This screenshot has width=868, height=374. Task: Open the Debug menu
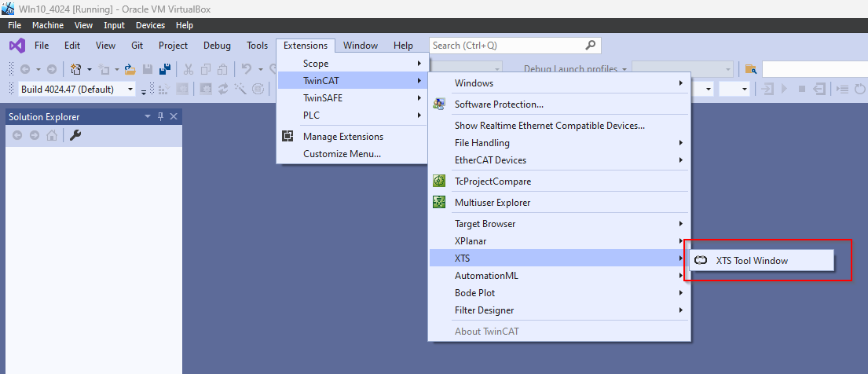[217, 46]
